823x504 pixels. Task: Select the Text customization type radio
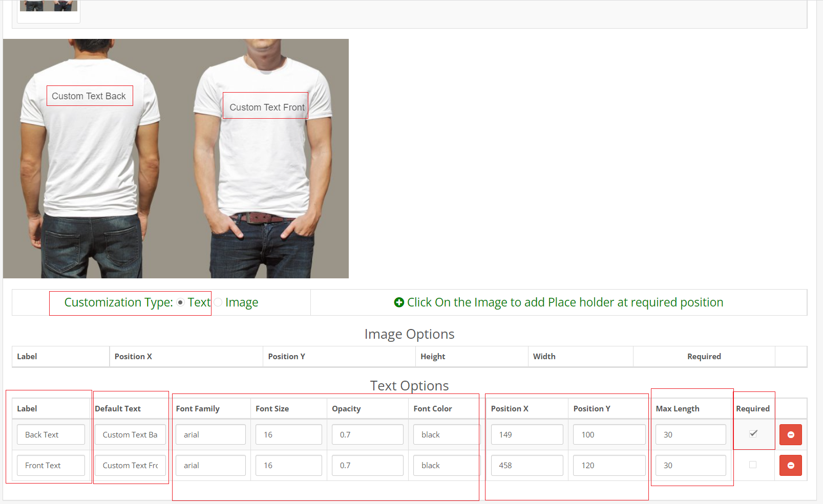click(180, 302)
